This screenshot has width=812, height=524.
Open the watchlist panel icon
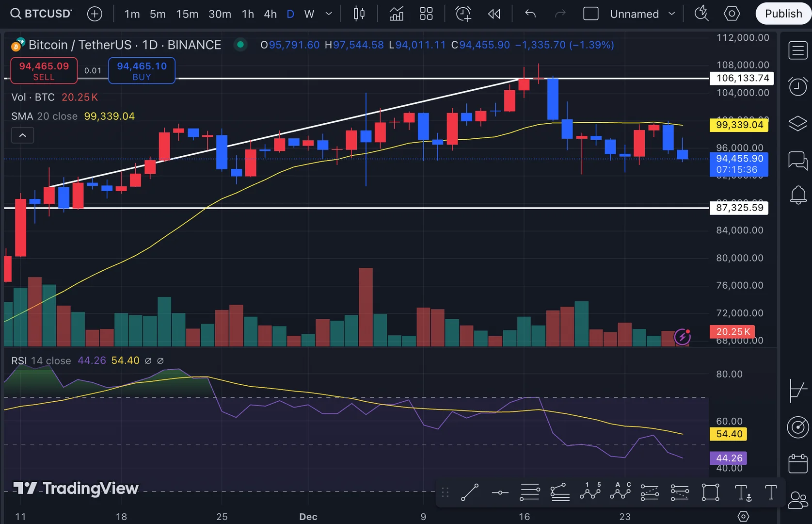pyautogui.click(x=797, y=50)
